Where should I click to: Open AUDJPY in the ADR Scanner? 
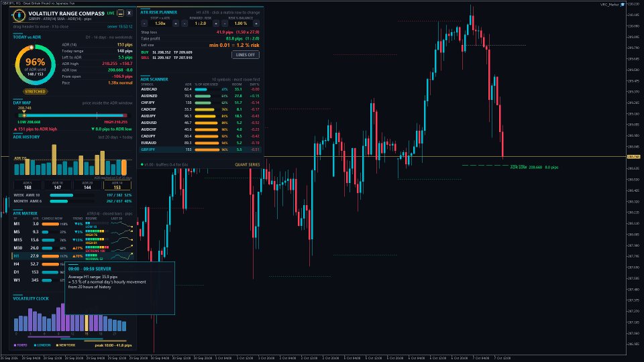point(201,116)
